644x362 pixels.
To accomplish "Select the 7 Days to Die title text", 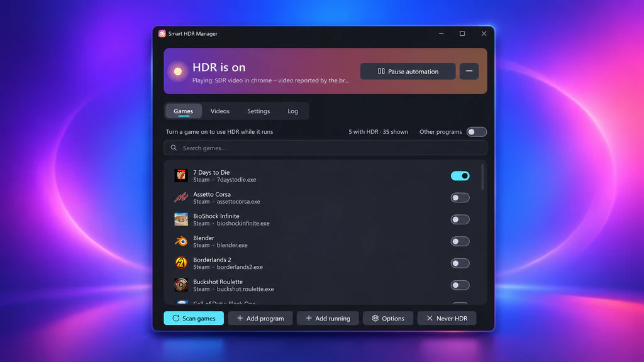I will [211, 172].
